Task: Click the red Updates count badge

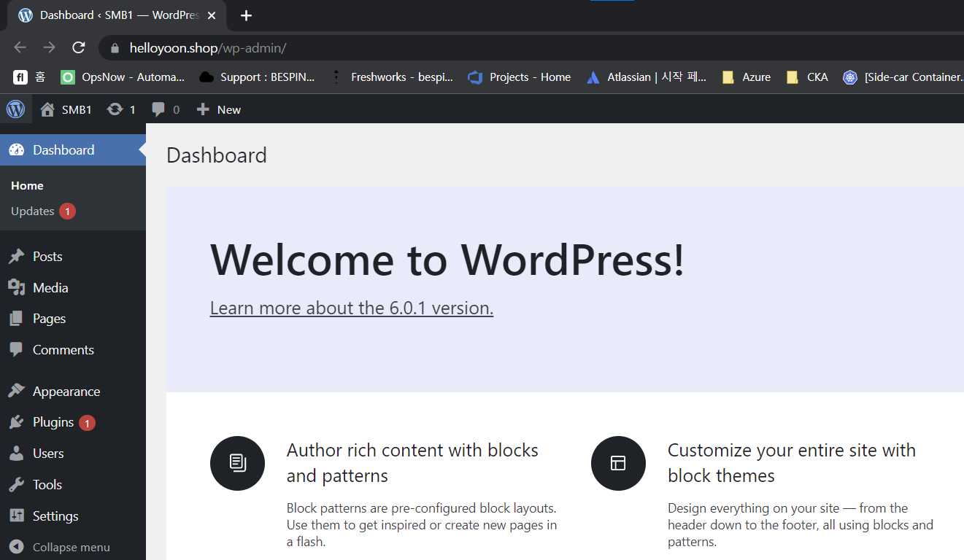Action: [x=67, y=211]
